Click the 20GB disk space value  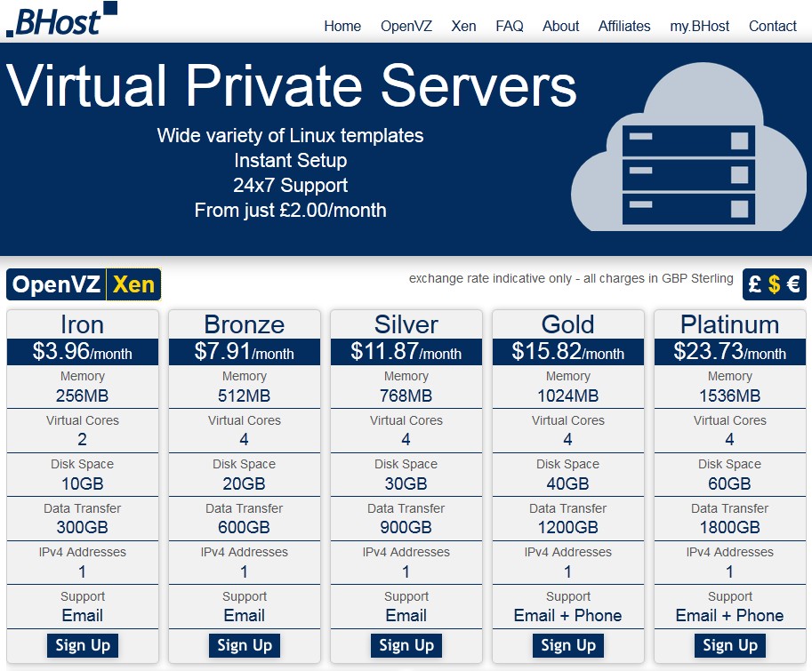click(245, 483)
